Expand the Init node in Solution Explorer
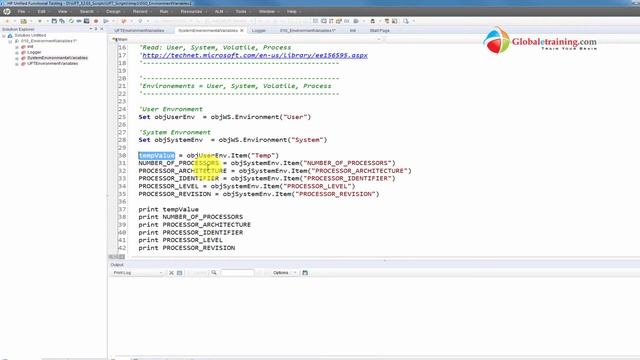 17,47
